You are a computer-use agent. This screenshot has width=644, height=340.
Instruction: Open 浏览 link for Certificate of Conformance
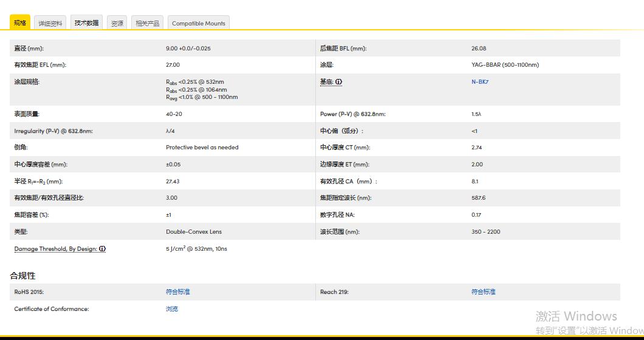172,309
